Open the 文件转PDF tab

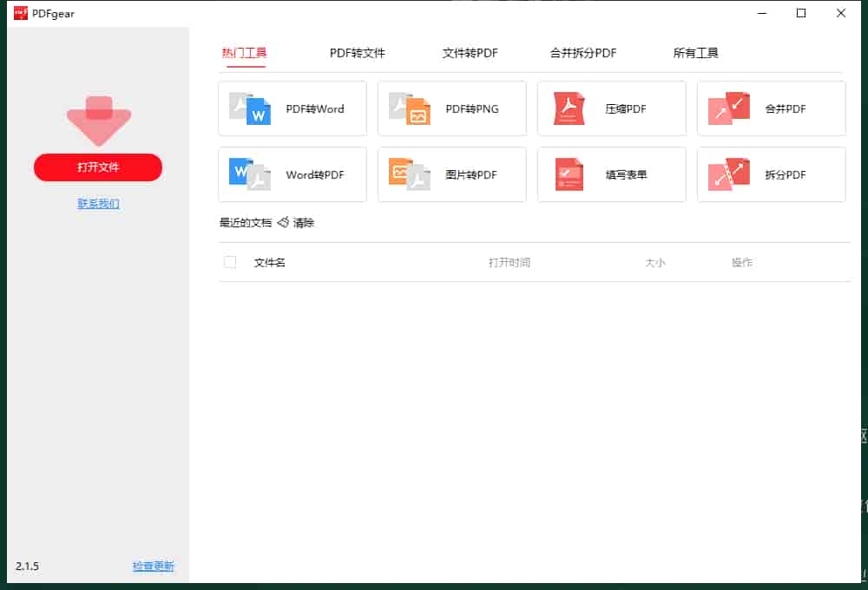(x=469, y=52)
